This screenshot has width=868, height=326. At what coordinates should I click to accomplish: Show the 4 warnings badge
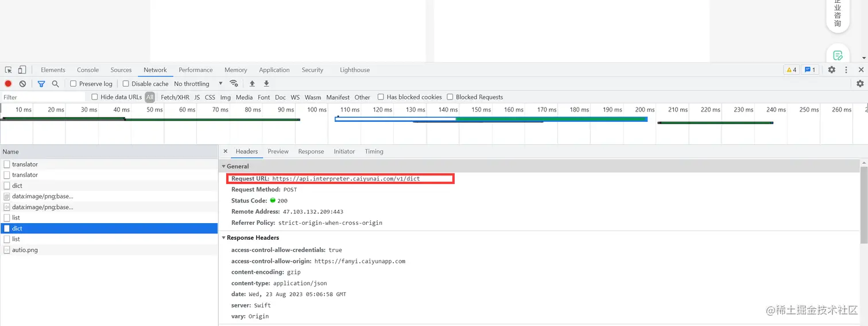[x=791, y=70]
